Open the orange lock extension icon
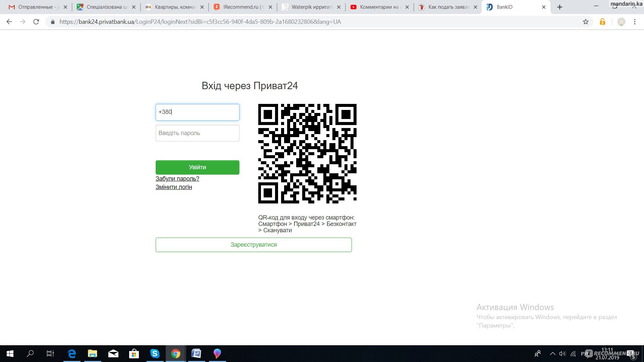 pos(602,22)
